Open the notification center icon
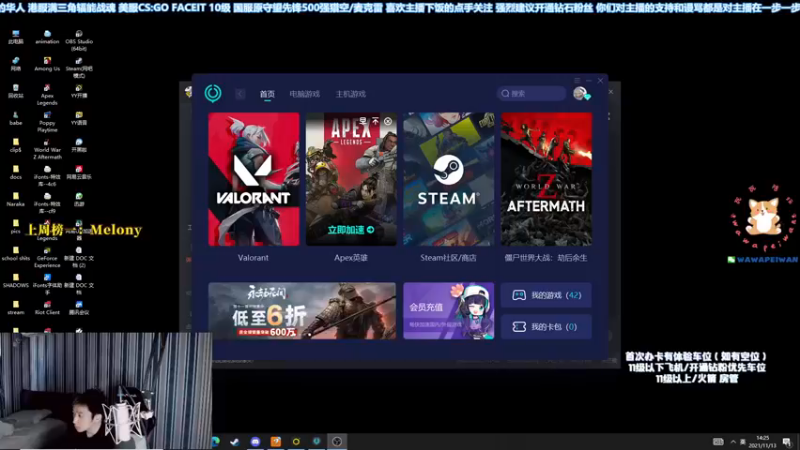Screen dimensions: 800x450 787,441
